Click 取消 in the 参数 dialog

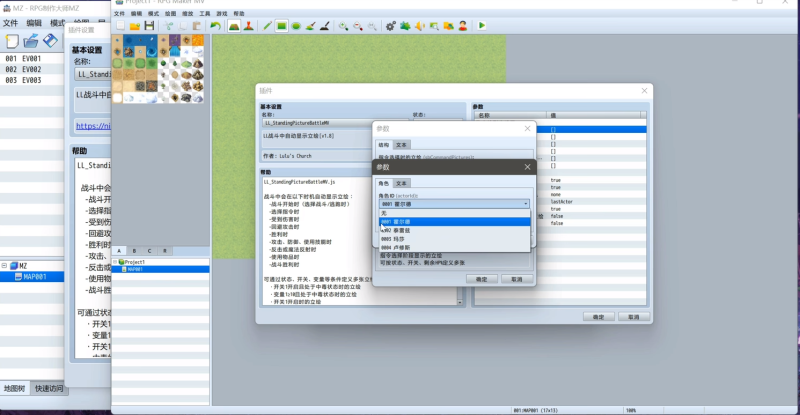tap(517, 279)
